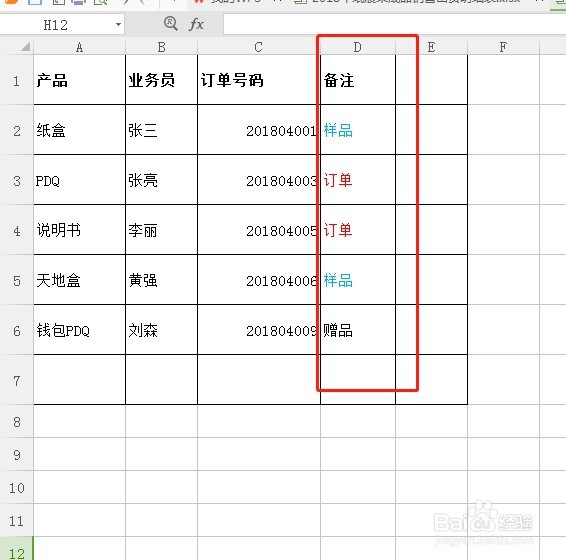Select row 7 header

[17, 380]
